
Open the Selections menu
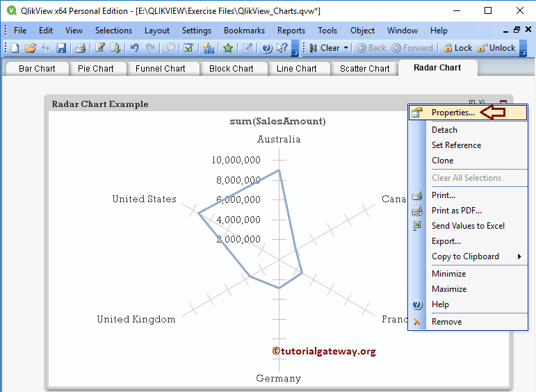click(113, 31)
